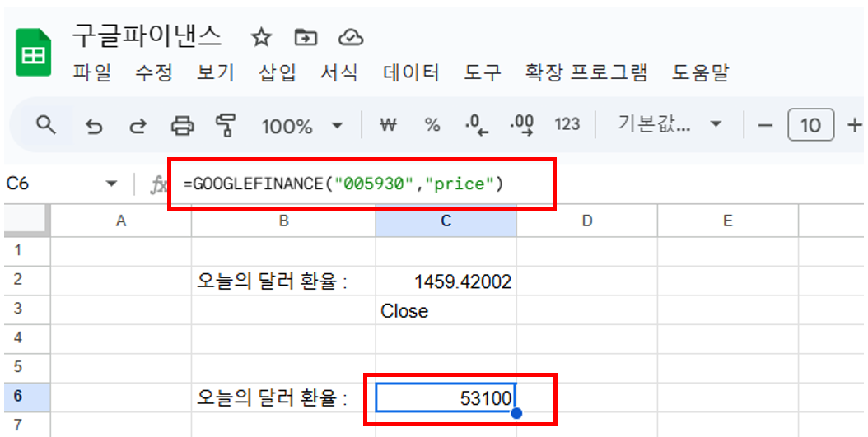
Task: Open the 기본값 font dropdown
Action: click(x=670, y=124)
